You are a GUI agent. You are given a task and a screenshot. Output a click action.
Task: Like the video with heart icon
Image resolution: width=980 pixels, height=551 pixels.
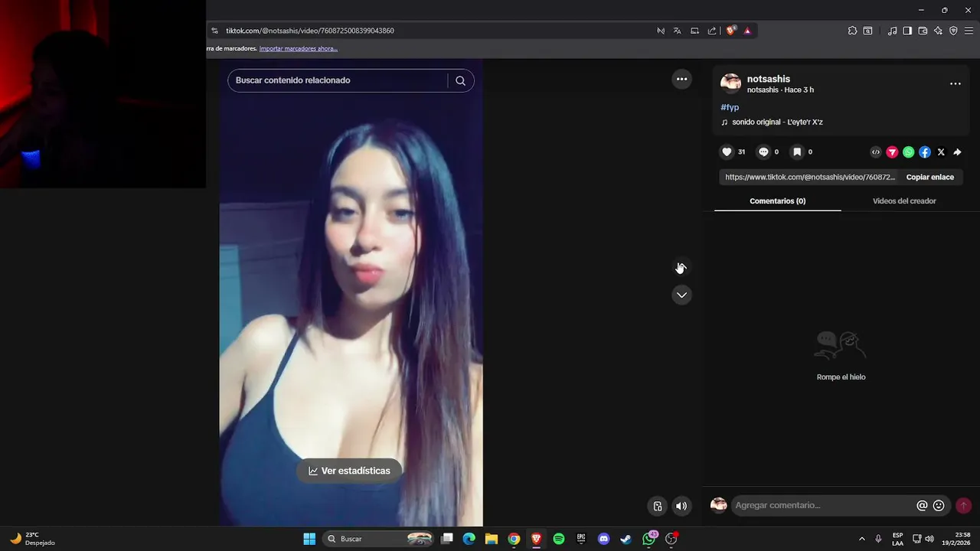727,152
